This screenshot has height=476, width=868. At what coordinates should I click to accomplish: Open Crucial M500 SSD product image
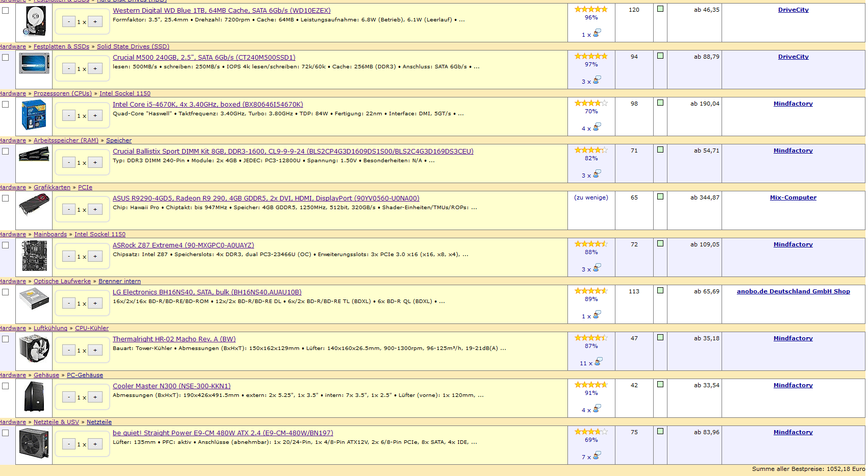pyautogui.click(x=34, y=64)
